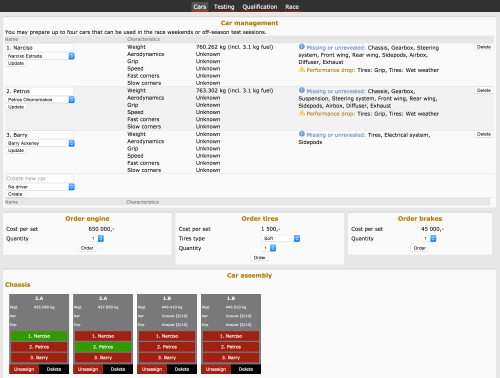Viewport: 500px width, 378px height.
Task: Open the Cars tab
Action: coord(200,7)
